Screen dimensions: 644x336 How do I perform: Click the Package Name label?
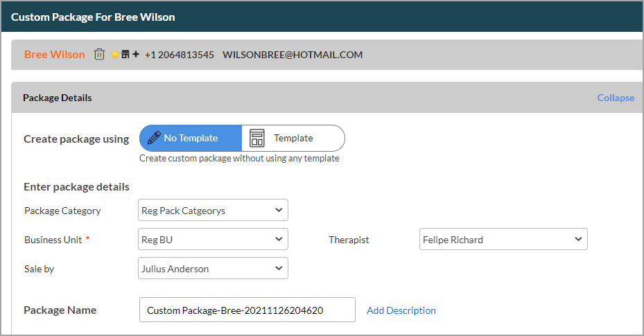(x=60, y=310)
